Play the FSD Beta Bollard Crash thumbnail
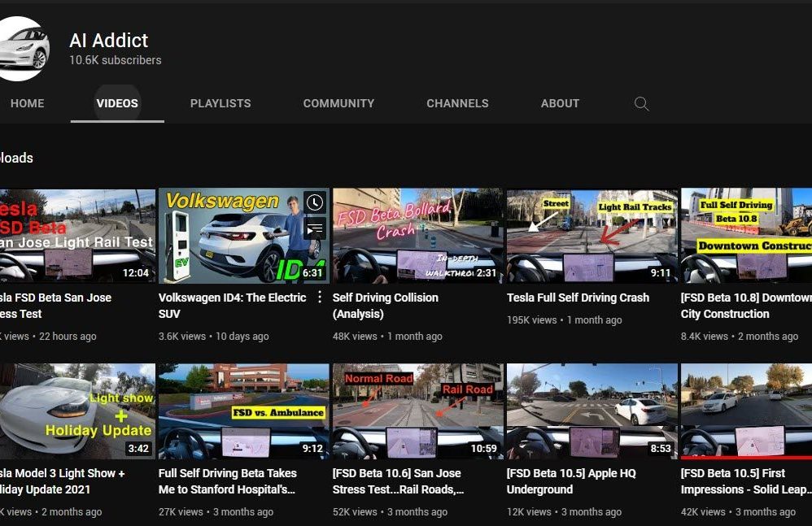Viewport: 812px width, 526px height. [417, 236]
